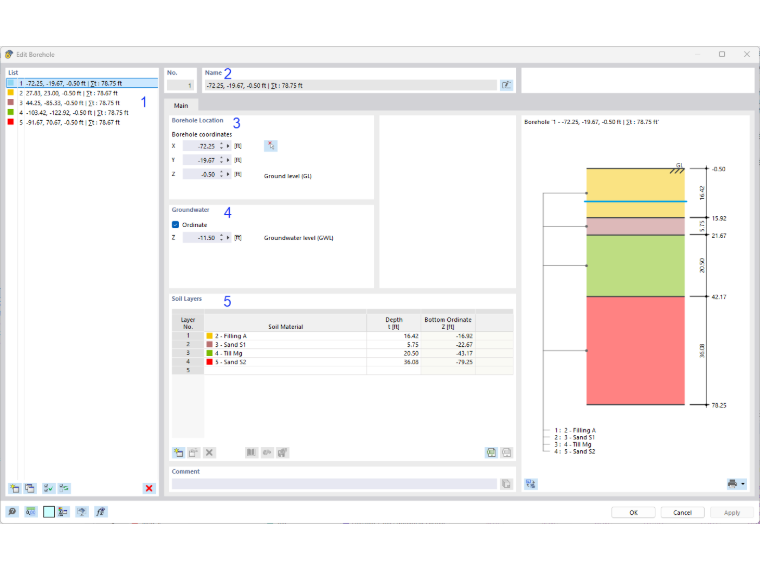Image resolution: width=760 pixels, height=570 pixels.
Task: Toggle the Ordinate groundwater checkbox
Action: coord(175,225)
